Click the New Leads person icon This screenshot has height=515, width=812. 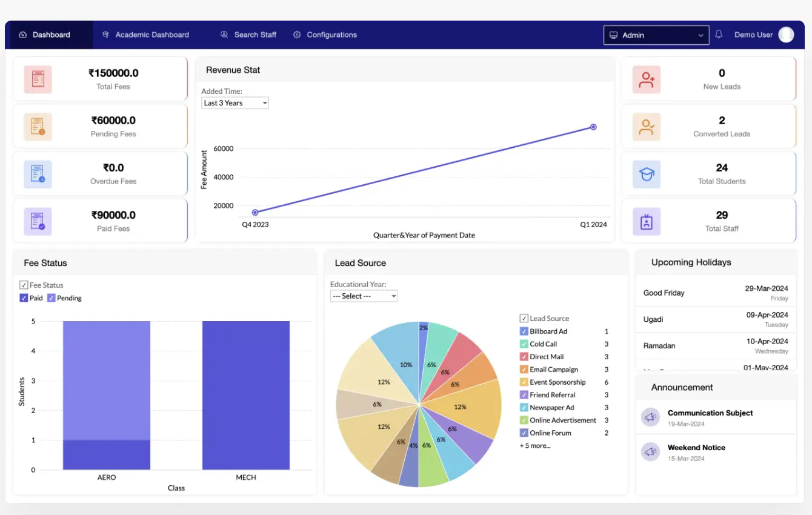coord(647,79)
